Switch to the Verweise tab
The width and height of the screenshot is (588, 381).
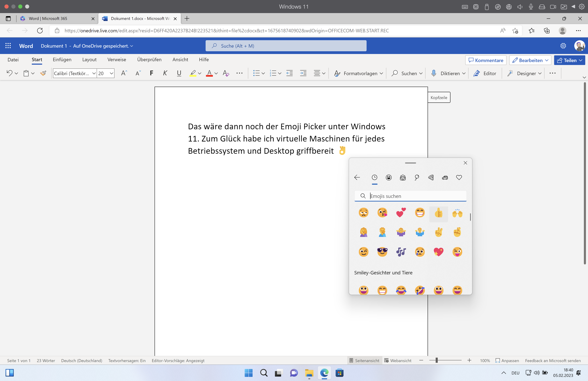point(117,59)
